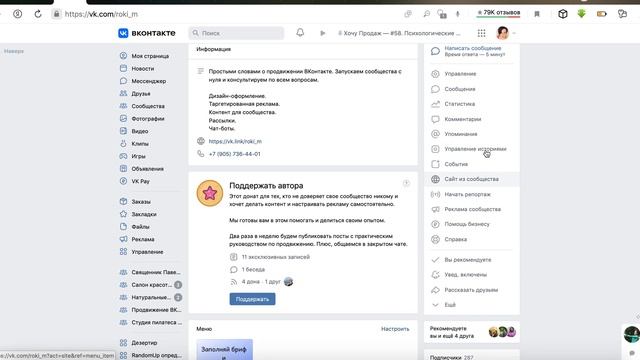Open the profile avatar menu

pos(503,33)
